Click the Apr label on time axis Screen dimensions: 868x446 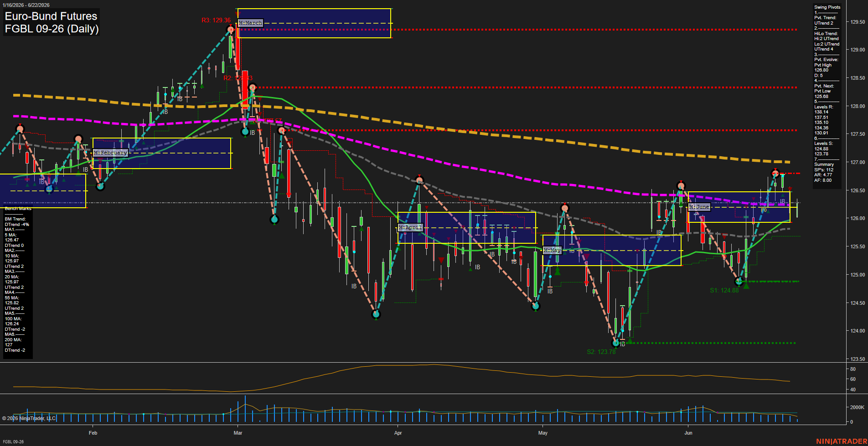pyautogui.click(x=398, y=433)
